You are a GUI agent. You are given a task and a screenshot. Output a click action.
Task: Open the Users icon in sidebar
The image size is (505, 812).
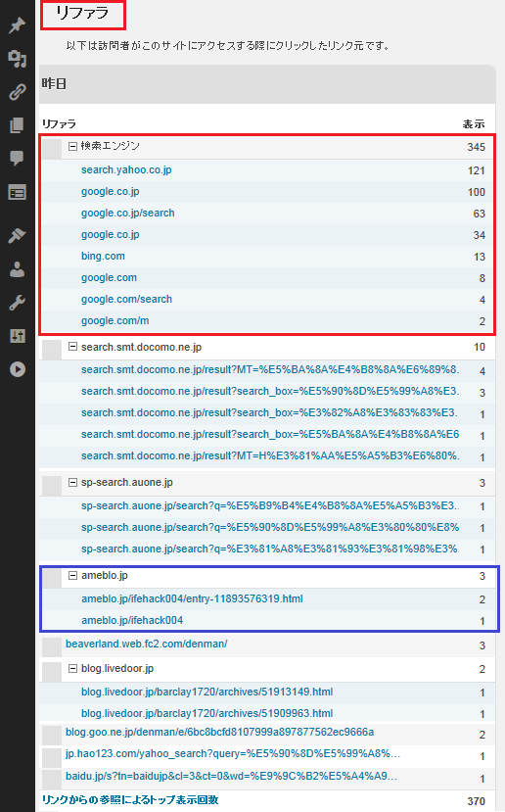click(17, 269)
